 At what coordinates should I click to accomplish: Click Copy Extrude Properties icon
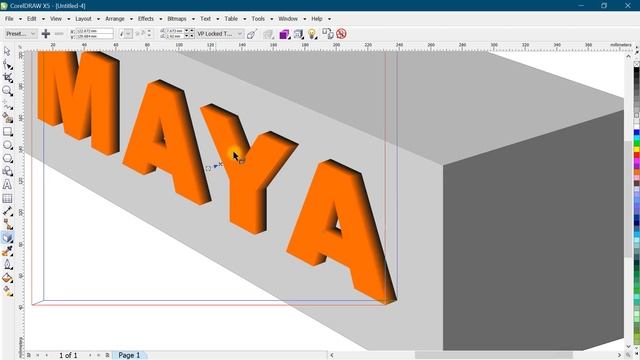click(327, 34)
